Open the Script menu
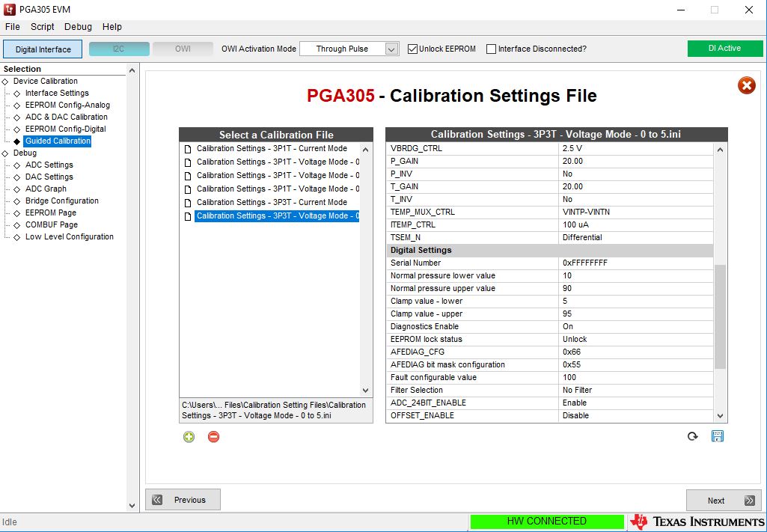 (43, 27)
